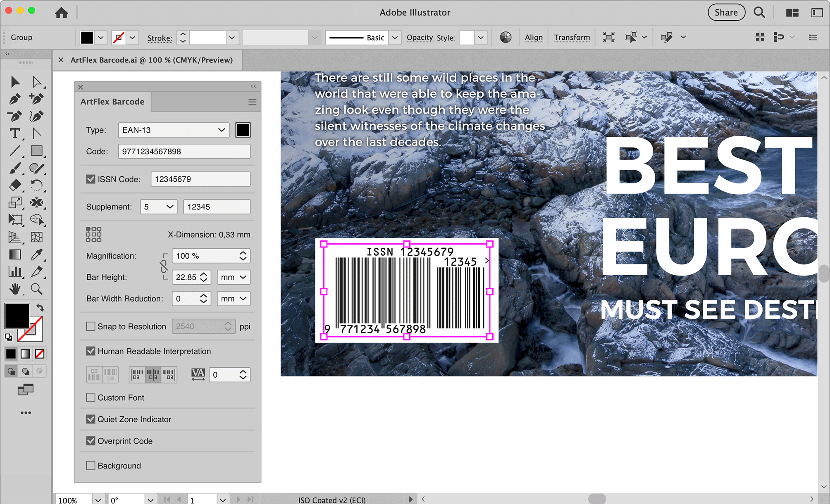Uncheck Human Readable Interpretation

91,351
